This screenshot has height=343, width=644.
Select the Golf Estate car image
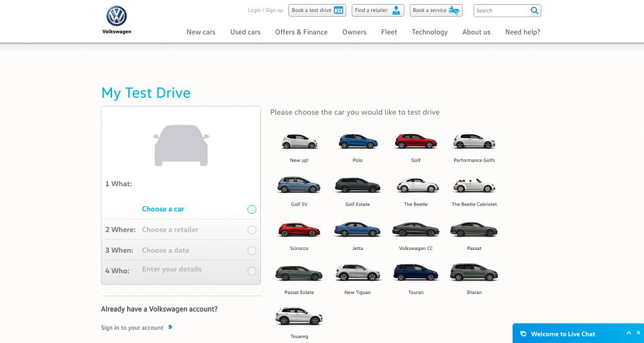(358, 185)
